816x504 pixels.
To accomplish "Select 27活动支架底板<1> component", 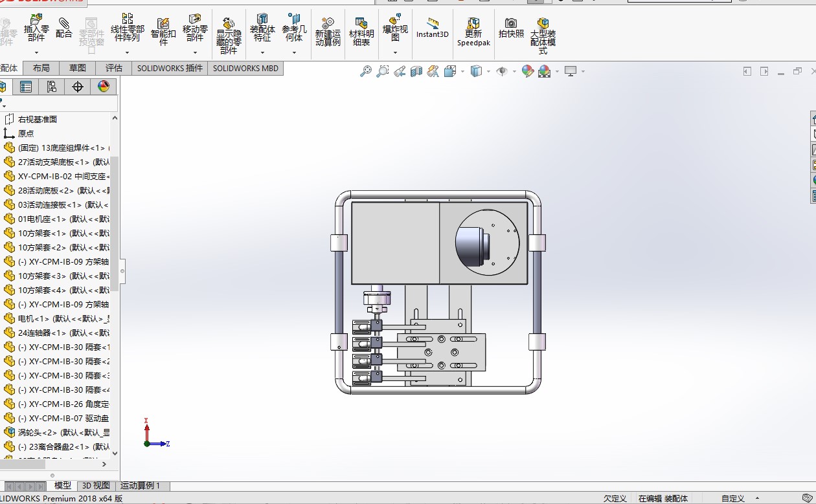I will click(63, 162).
